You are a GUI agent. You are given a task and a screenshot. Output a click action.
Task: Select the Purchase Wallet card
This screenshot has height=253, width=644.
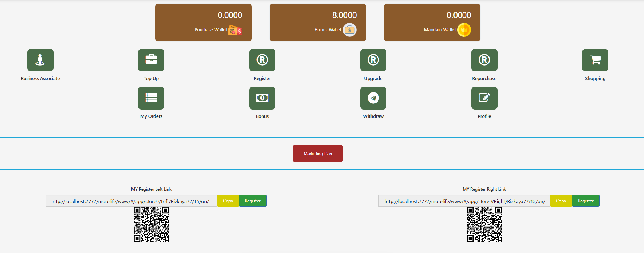click(203, 23)
